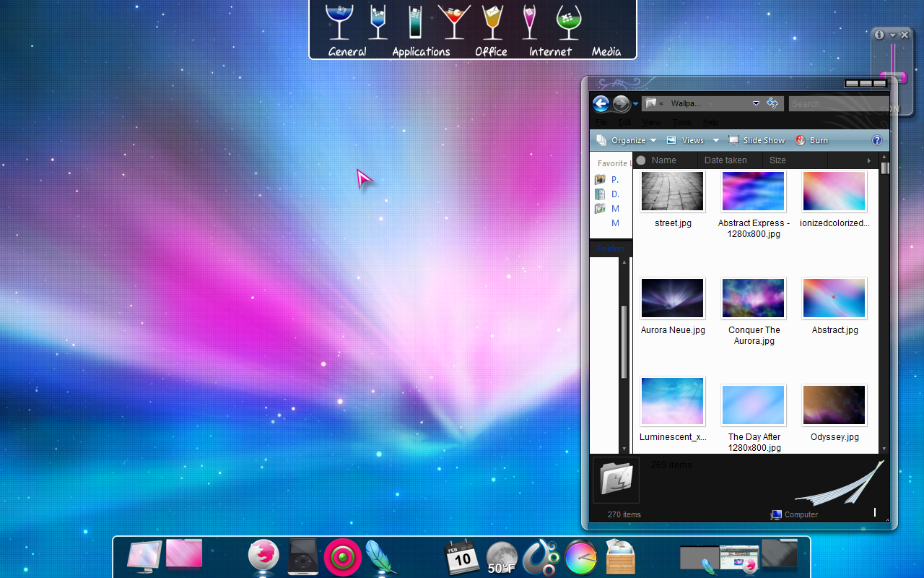Click the Explorer forward arrow button
The width and height of the screenshot is (924, 578).
[621, 103]
